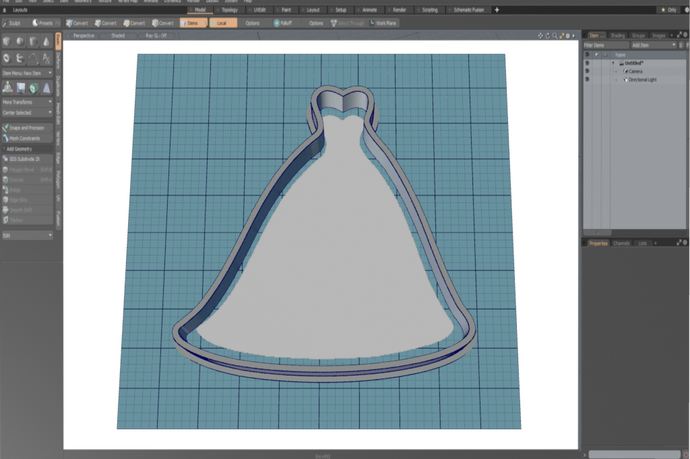Click the Polygon Bevel button
690x459 pixels.
[x=27, y=169]
